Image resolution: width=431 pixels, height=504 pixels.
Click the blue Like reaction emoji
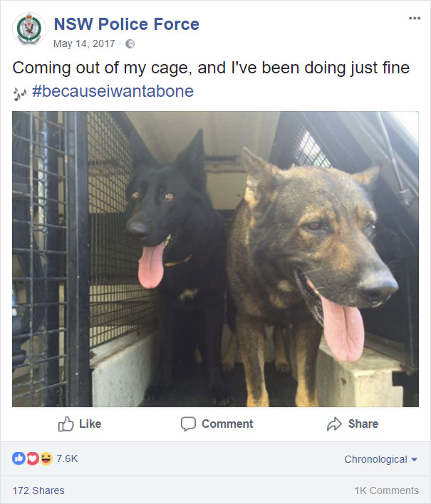pyautogui.click(x=19, y=458)
